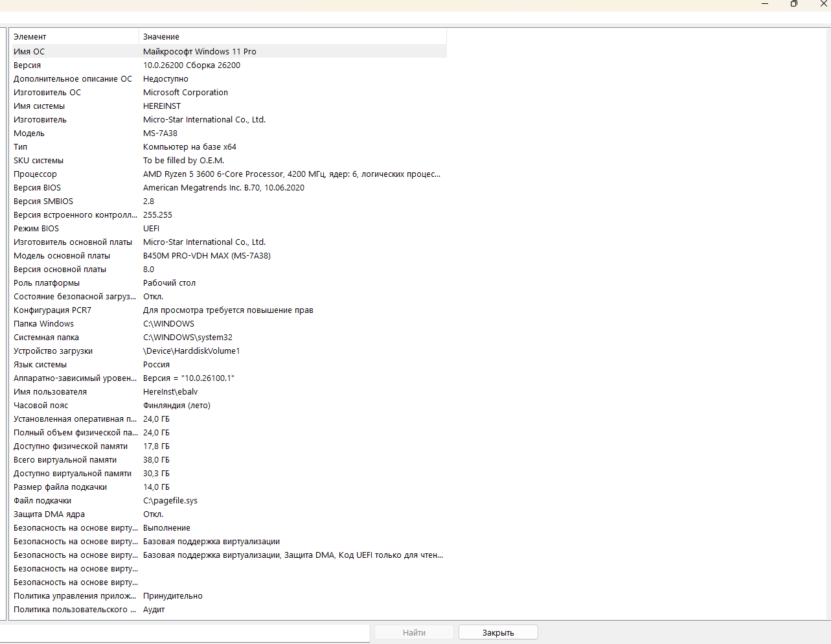This screenshot has width=831, height=644.
Task: Select the Дополнительное описание ОС row
Action: point(228,78)
